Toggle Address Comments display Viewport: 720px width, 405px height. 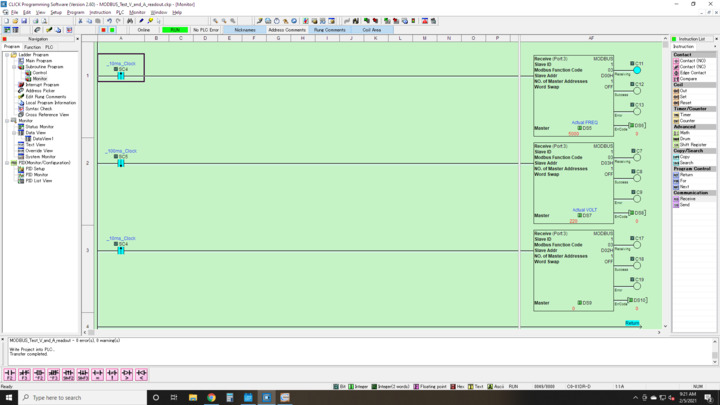coord(287,30)
